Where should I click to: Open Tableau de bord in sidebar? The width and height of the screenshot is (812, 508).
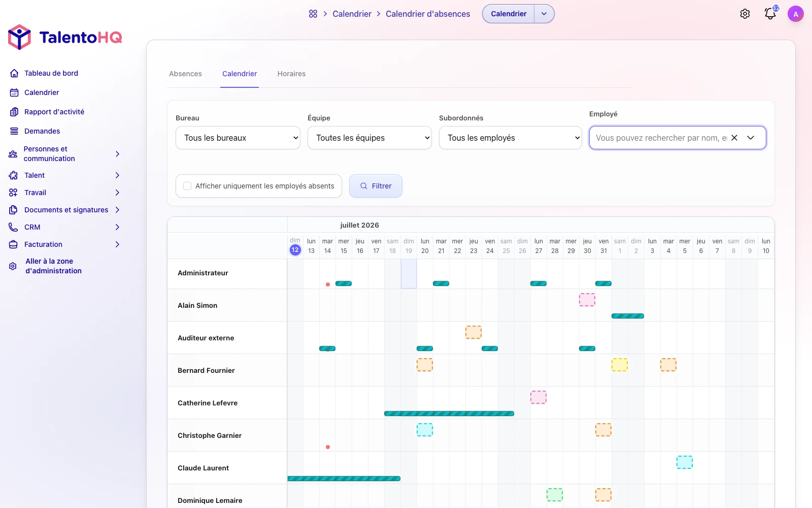[x=51, y=73]
